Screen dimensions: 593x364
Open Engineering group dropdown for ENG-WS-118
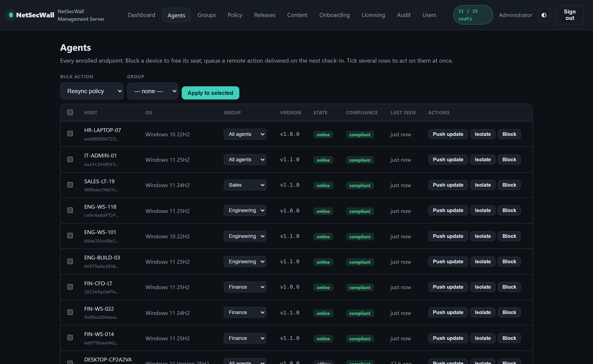(245, 210)
